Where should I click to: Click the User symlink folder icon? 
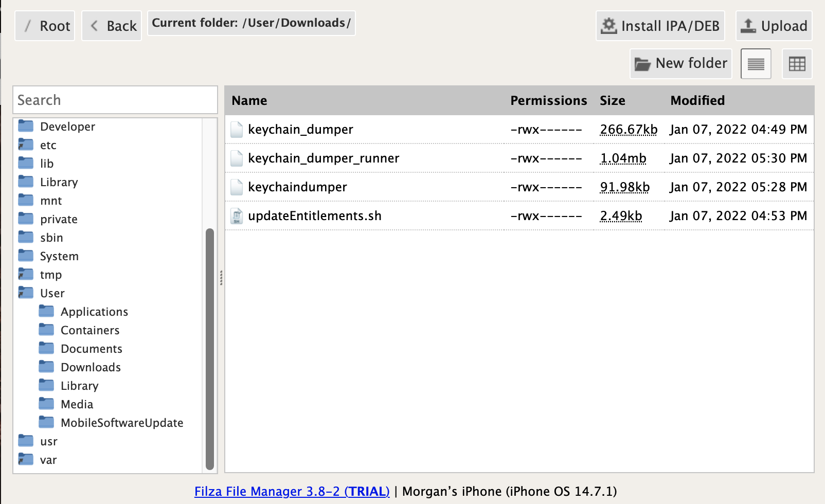[26, 293]
